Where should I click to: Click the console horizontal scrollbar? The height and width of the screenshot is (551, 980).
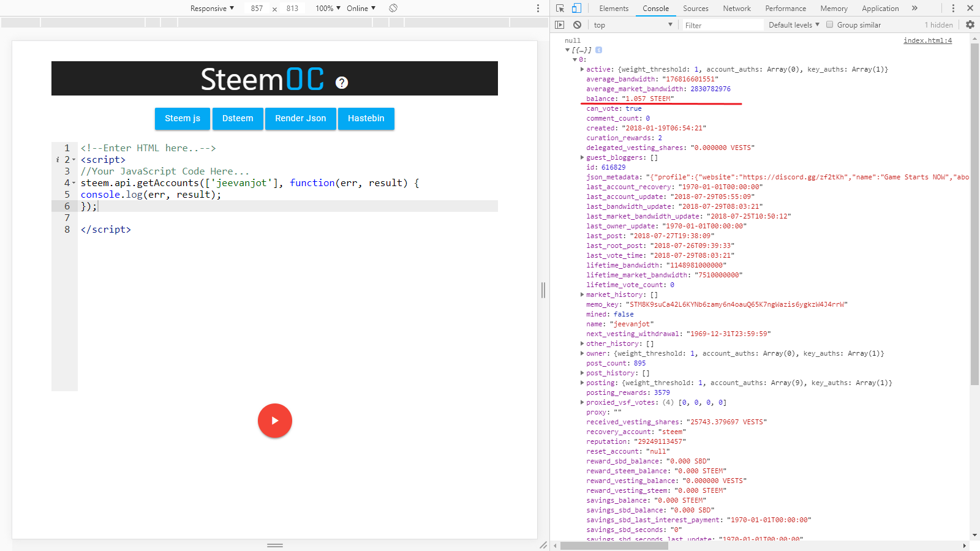pos(614,545)
